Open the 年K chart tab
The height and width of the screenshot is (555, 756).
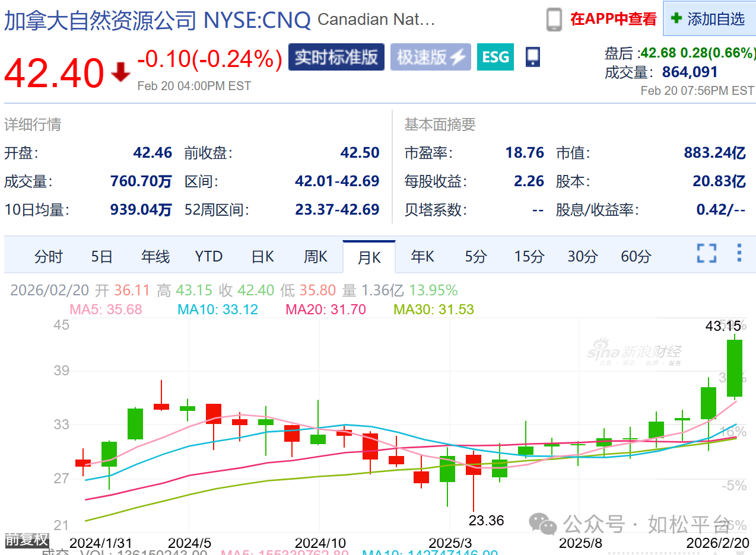pos(423,257)
